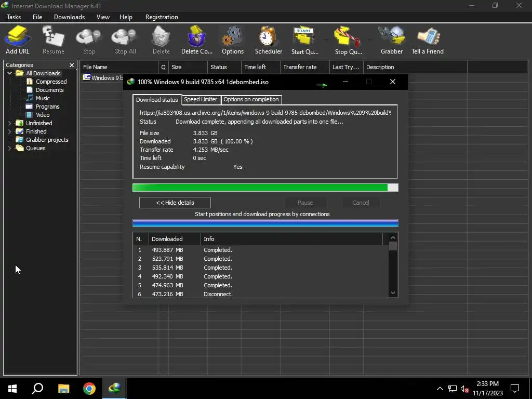Screen dimensions: 532x399
Task: Expand the Unfinished category
Action: [x=9, y=123]
